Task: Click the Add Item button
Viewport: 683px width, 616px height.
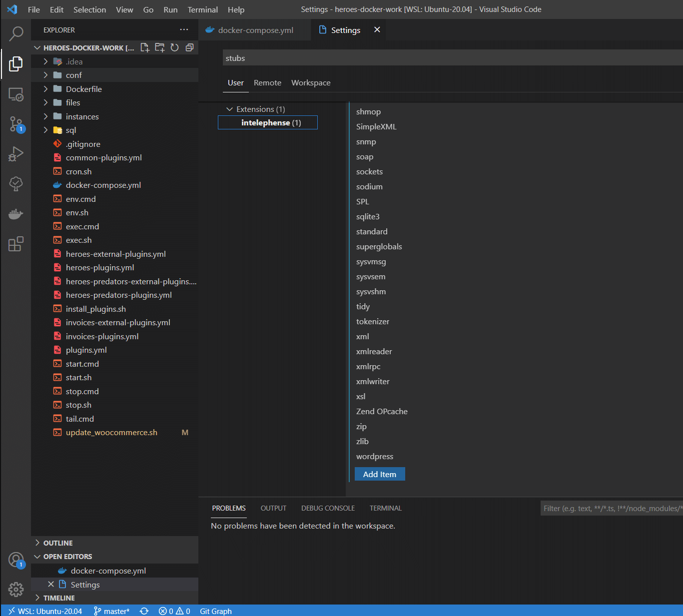Action: [x=380, y=474]
